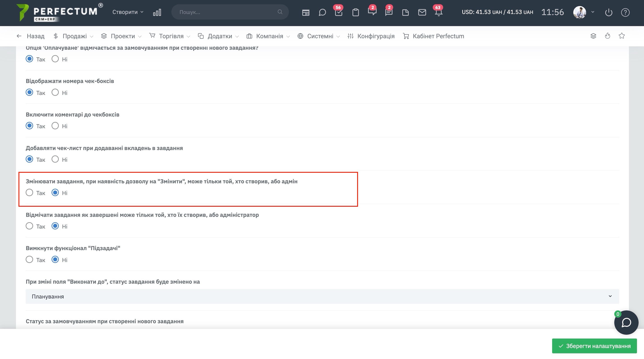
Task: Open tasks icon with 56 badge
Action: point(338,12)
